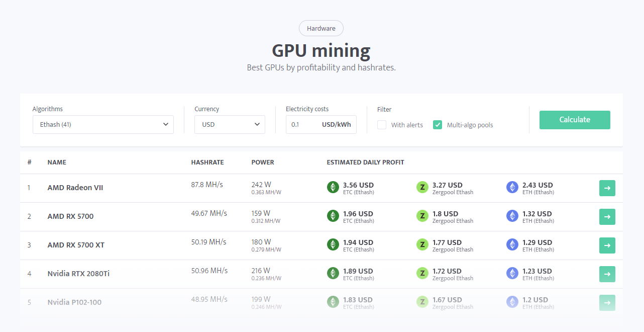Click the ETH icon beside 1.23 USD

(x=512, y=273)
